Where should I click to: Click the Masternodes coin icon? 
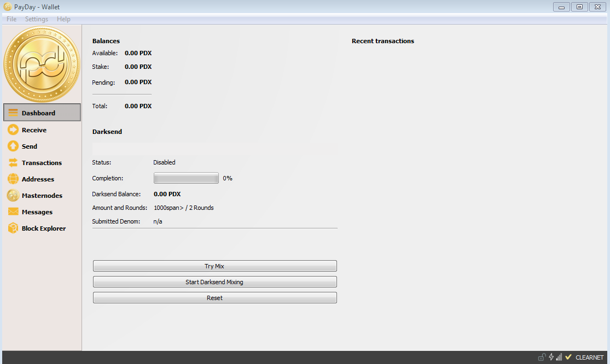coord(13,196)
